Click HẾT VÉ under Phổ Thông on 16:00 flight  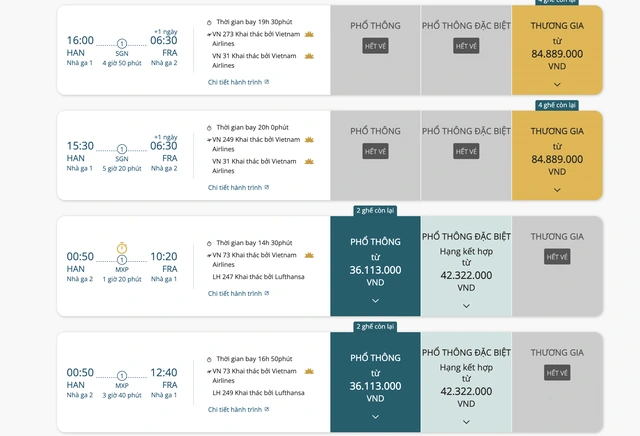point(375,46)
